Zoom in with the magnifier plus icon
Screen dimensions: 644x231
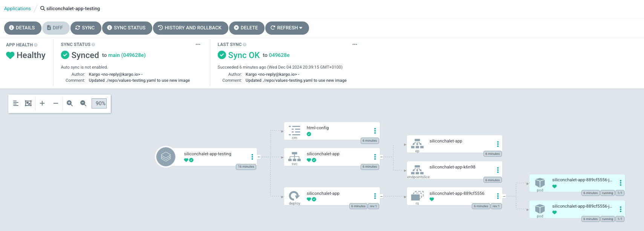pos(70,103)
